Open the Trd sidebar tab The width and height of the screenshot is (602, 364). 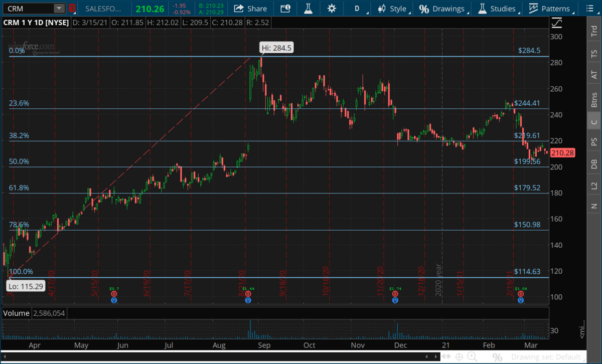(594, 31)
